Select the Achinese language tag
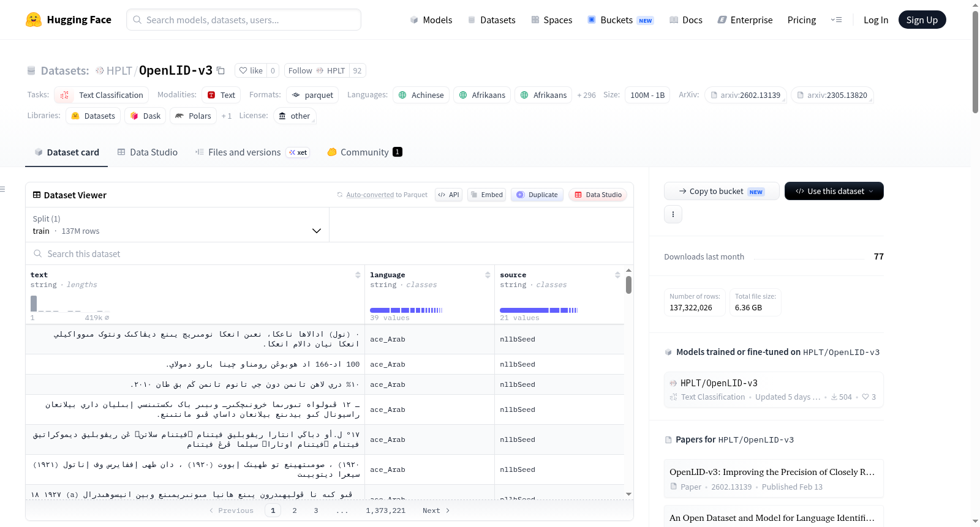This screenshot has height=527, width=980. [x=421, y=95]
